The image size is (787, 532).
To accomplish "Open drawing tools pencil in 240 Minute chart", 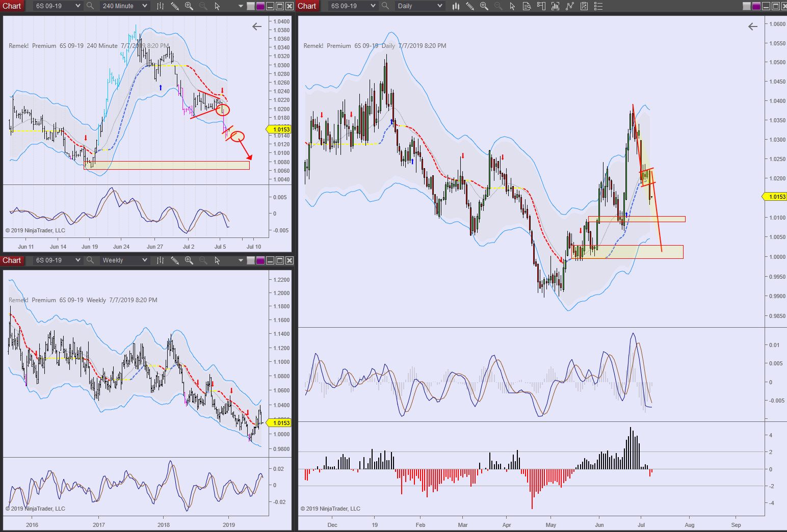I will point(175,6).
